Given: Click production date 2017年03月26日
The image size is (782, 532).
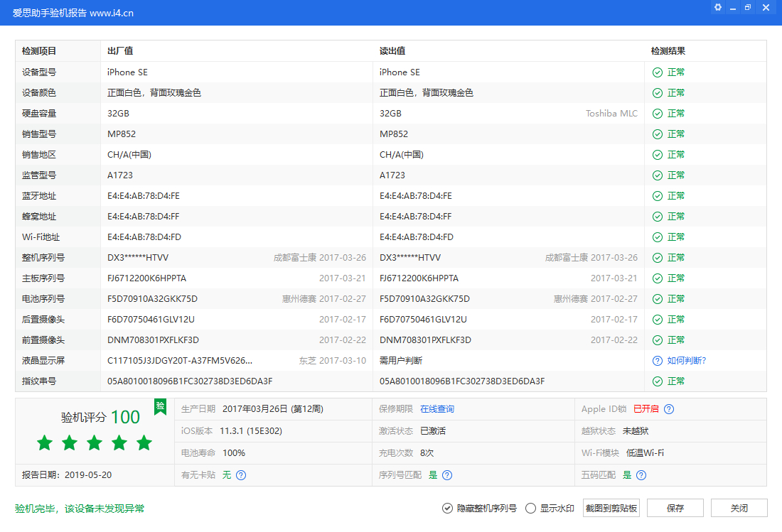Looking at the screenshot, I should tap(273, 409).
